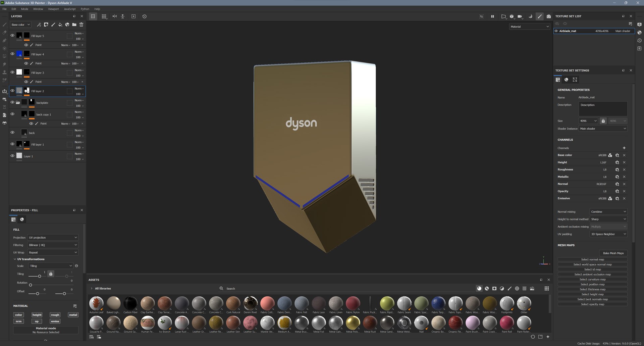
Task: Open the Viewport menu
Action: (53, 9)
